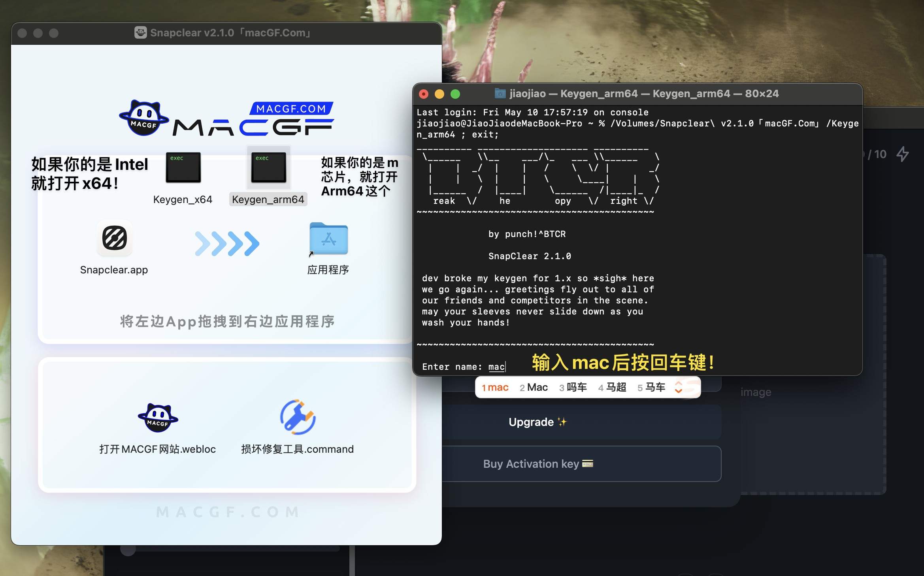
Task: Click the image placeholder on the right
Action: (755, 392)
